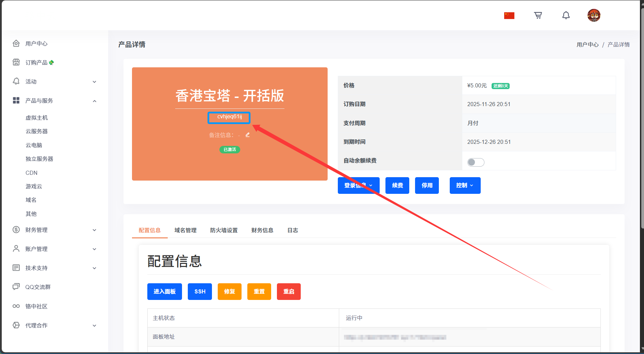Click the QQ交流群 chat icon
Screen dimensions: 644x354
pyautogui.click(x=16, y=287)
